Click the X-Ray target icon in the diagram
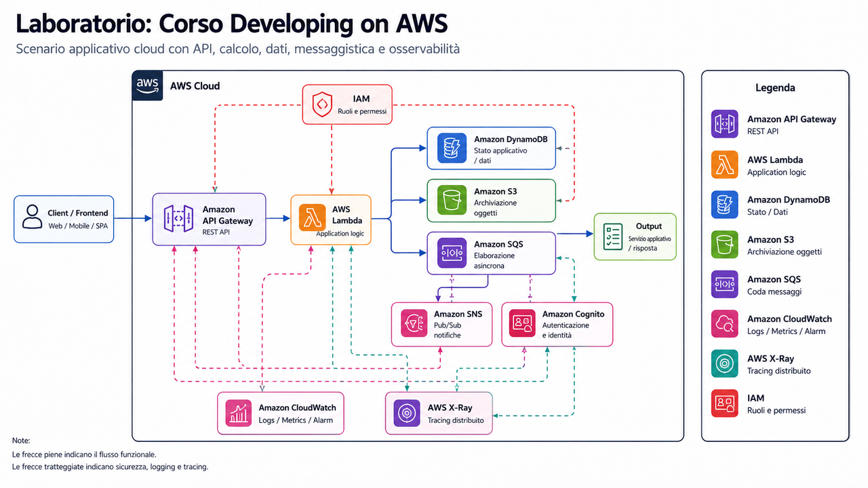The width and height of the screenshot is (868, 488). point(406,413)
